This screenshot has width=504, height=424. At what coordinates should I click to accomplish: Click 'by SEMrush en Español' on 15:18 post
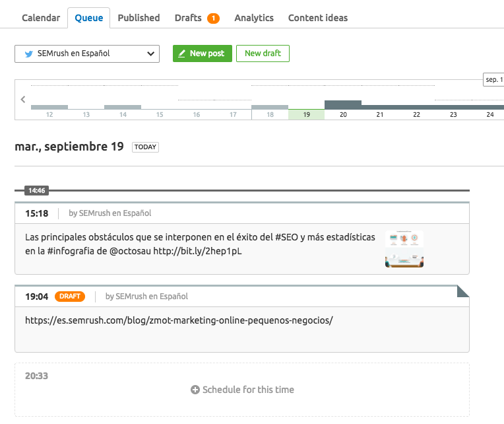pyautogui.click(x=110, y=213)
